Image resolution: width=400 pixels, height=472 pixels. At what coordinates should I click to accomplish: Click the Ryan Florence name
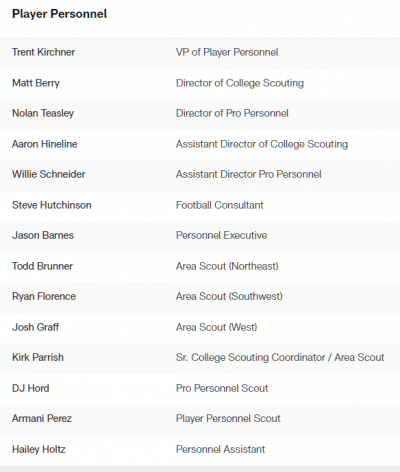(x=44, y=297)
